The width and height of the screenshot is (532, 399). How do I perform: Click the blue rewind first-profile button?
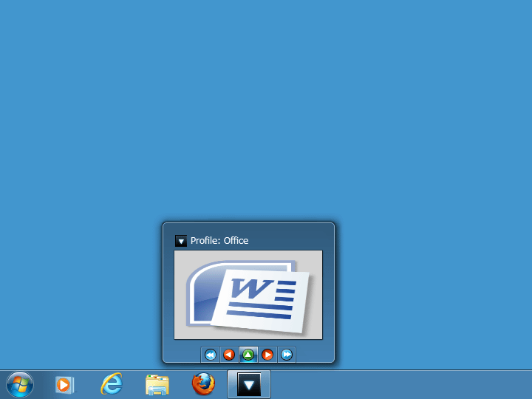[x=211, y=355]
